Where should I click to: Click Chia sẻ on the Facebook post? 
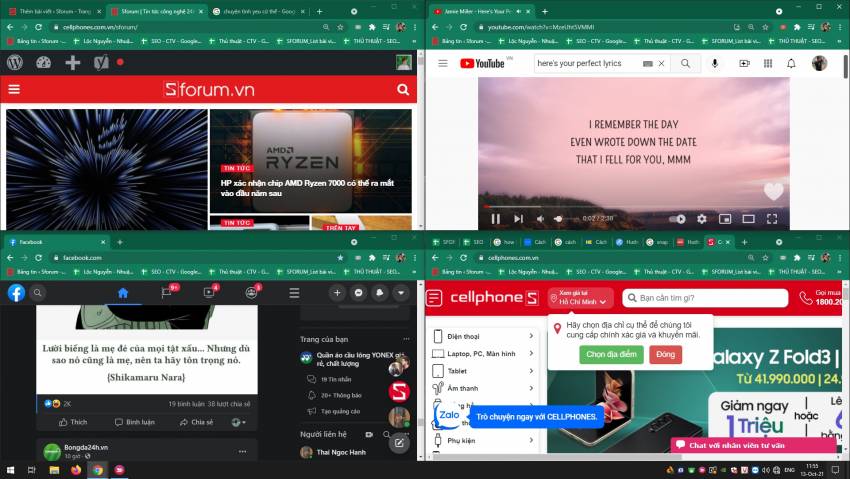click(196, 422)
